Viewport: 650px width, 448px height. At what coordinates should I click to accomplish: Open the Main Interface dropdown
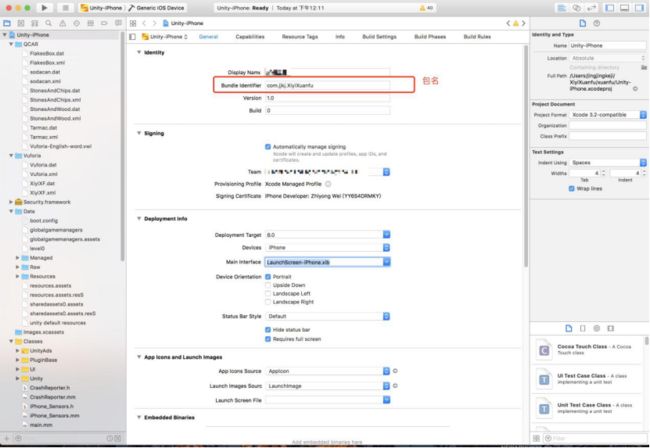(386, 262)
